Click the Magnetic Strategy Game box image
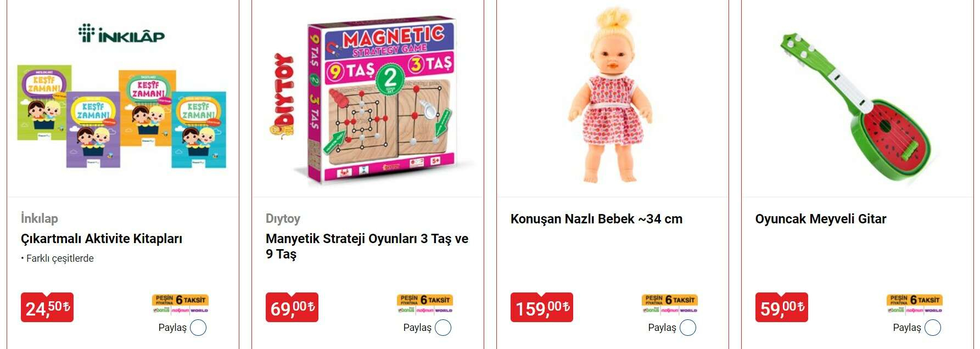The image size is (980, 349). coord(371,99)
